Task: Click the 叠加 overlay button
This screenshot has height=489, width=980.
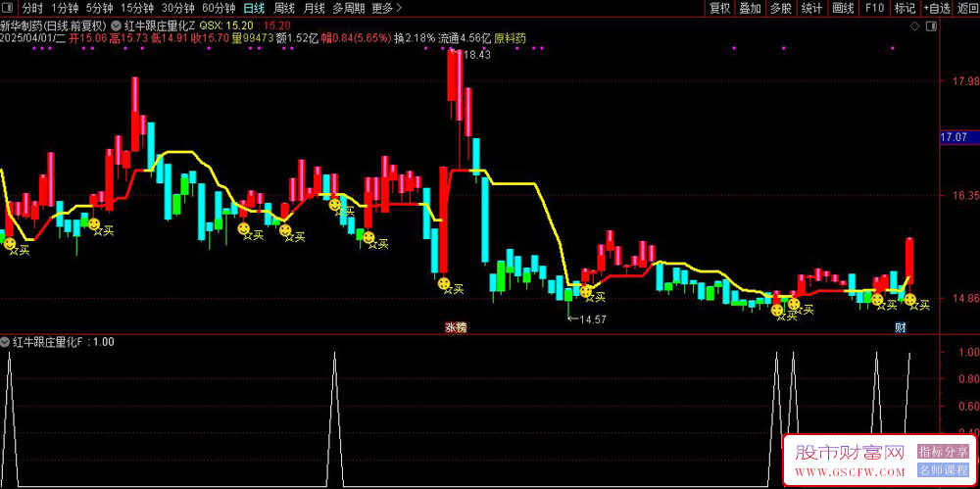Action: pyautogui.click(x=751, y=8)
